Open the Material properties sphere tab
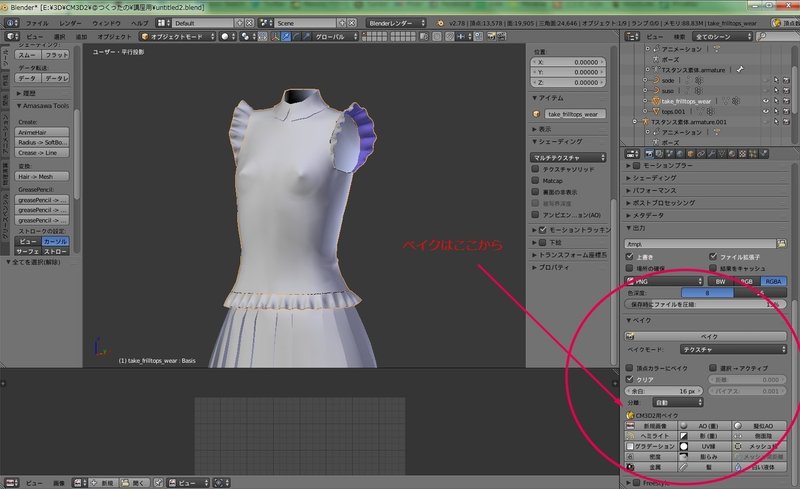The image size is (800, 489). tap(732, 154)
